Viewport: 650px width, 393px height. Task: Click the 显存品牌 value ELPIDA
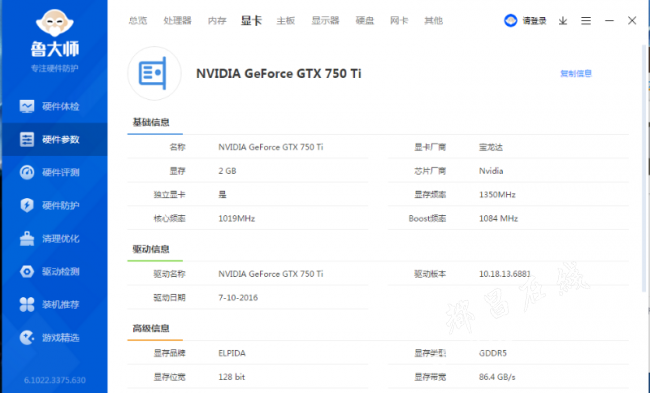(232, 353)
